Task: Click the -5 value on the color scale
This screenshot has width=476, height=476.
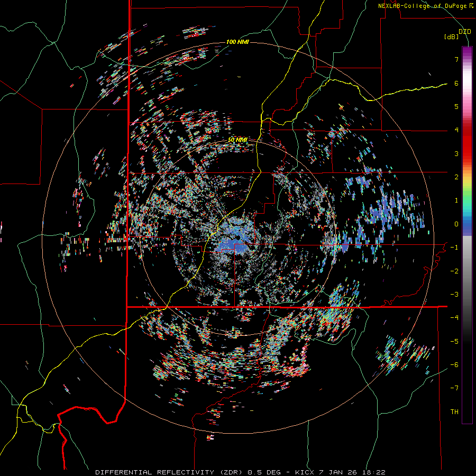Action: 454,342
